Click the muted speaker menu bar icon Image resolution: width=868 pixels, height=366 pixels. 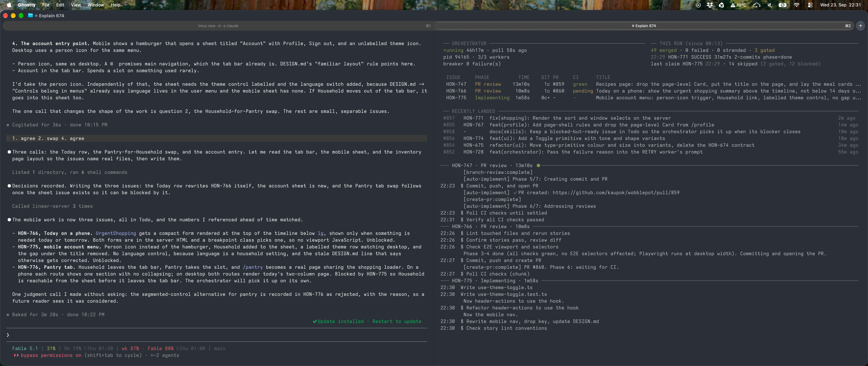coord(770,5)
